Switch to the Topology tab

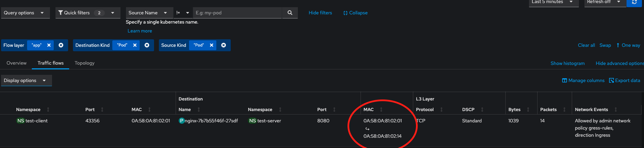coord(85,63)
